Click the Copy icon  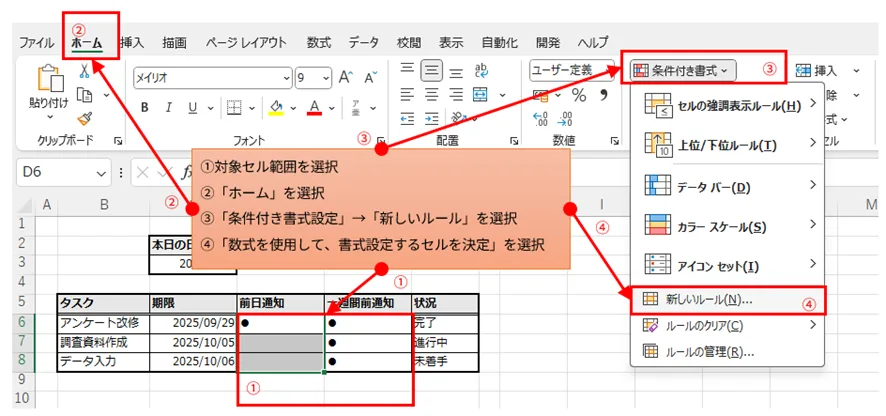[x=84, y=95]
